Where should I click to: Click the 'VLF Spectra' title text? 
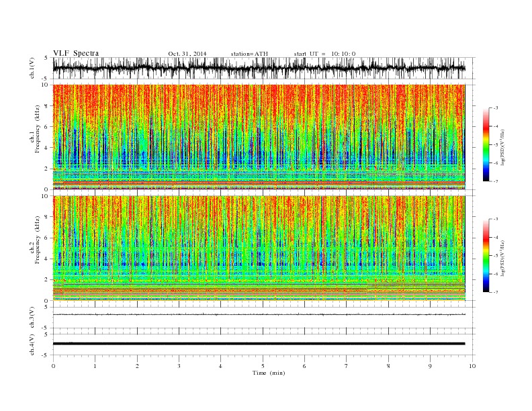click(76, 53)
